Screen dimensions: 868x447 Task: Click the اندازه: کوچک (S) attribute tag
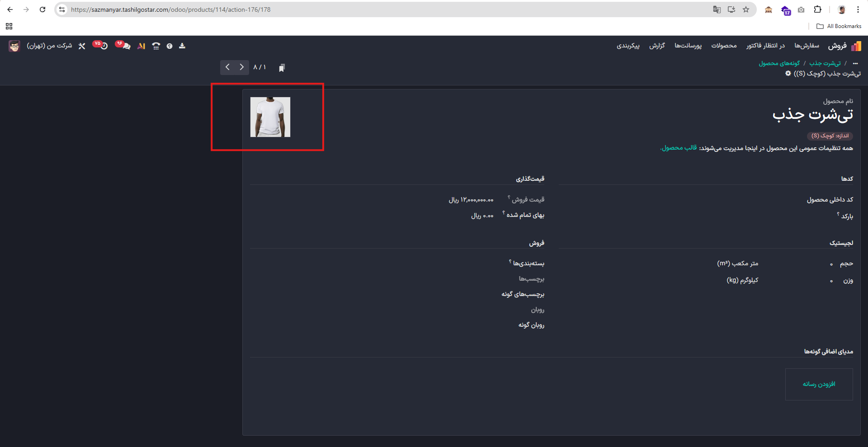point(830,136)
